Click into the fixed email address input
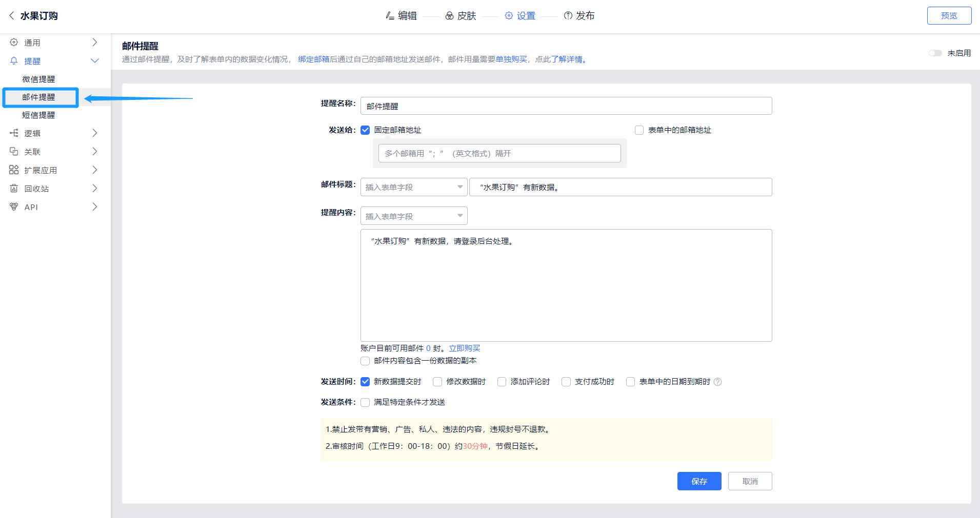 [x=499, y=153]
